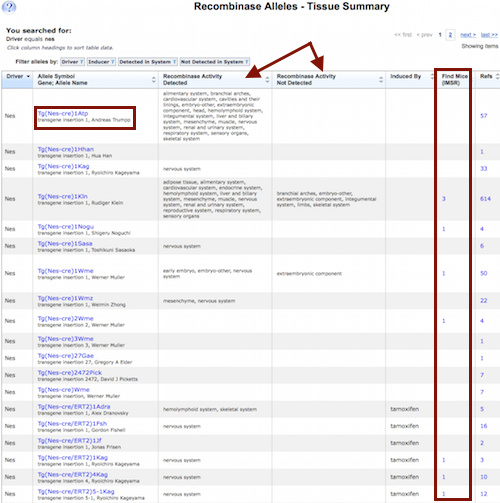Image resolution: width=500 pixels, height=503 pixels.
Task: Open allele Tg(Nes-cre)1Atp
Action: [63, 113]
